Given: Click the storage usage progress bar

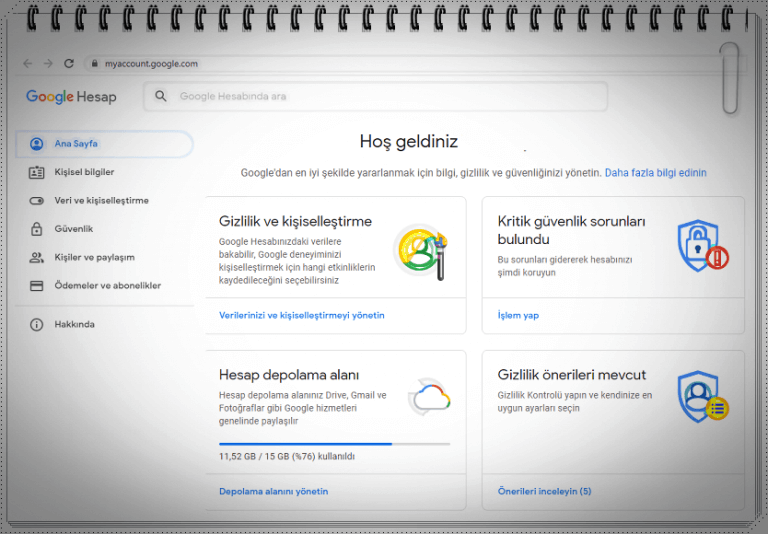Looking at the screenshot, I should pos(334,444).
